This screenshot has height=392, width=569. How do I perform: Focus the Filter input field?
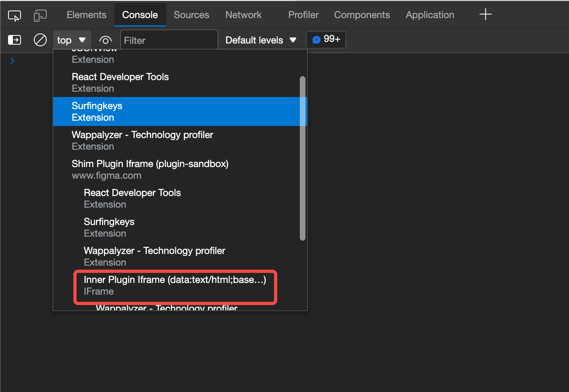169,40
